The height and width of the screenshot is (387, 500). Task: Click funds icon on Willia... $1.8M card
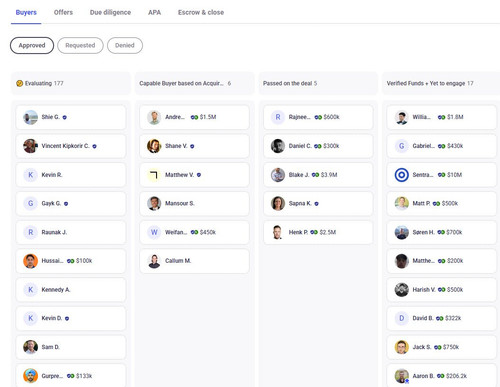(441, 117)
